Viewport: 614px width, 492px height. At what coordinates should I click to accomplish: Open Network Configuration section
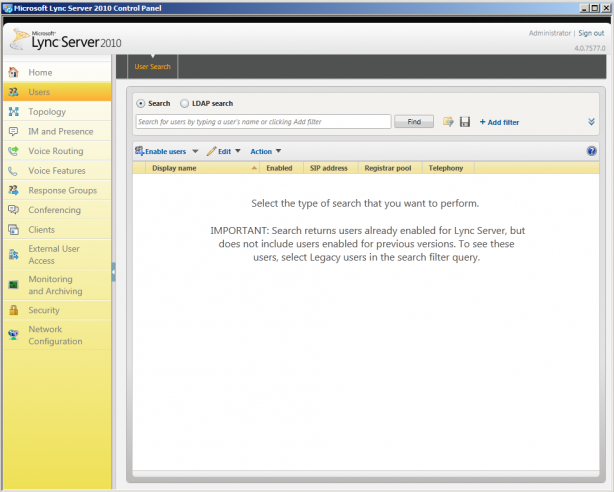click(57, 335)
